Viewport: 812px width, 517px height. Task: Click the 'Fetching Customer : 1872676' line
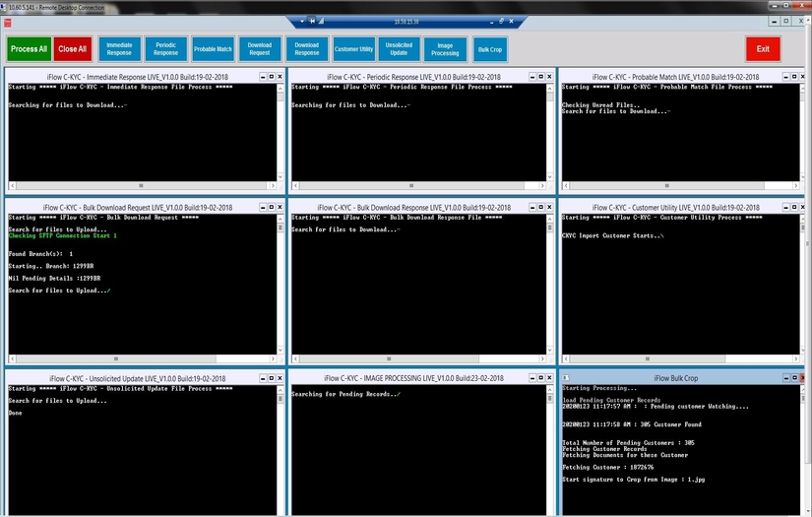(608, 467)
